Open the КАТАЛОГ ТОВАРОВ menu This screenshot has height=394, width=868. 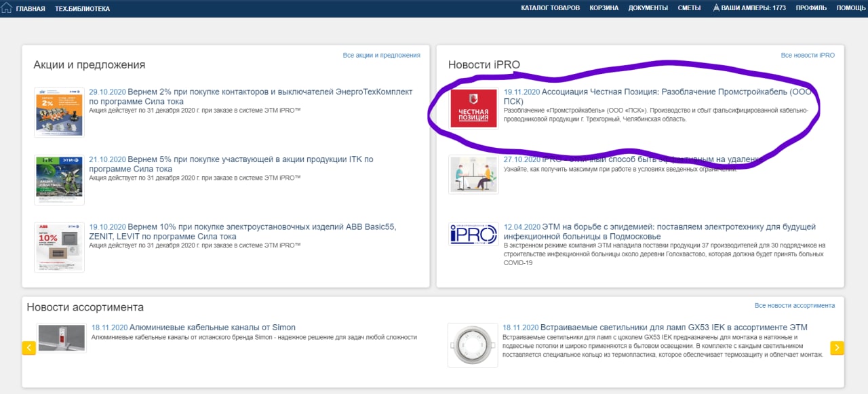(x=550, y=8)
